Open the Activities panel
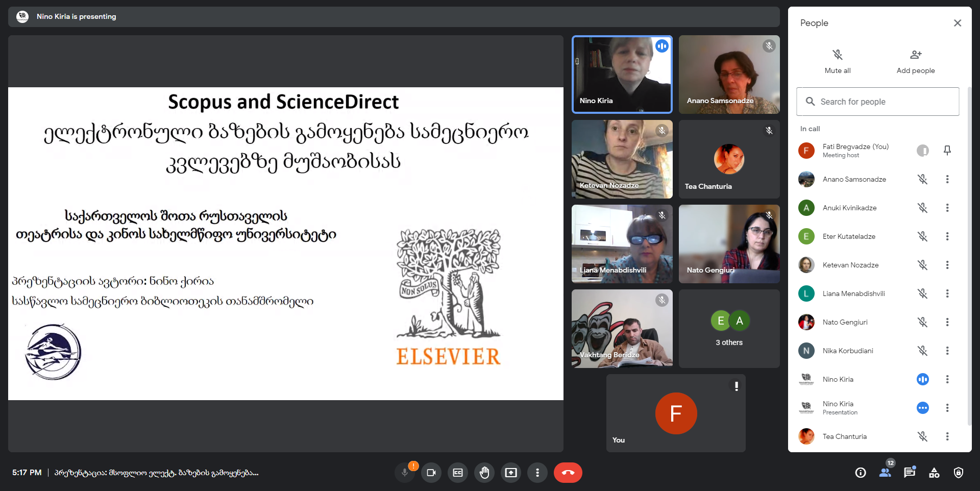The image size is (980, 491). [x=934, y=473]
